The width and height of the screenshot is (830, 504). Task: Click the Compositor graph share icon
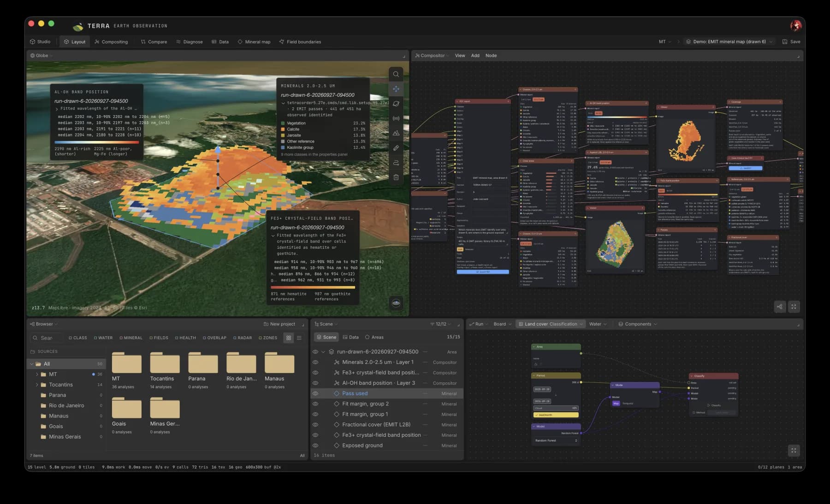[779, 307]
